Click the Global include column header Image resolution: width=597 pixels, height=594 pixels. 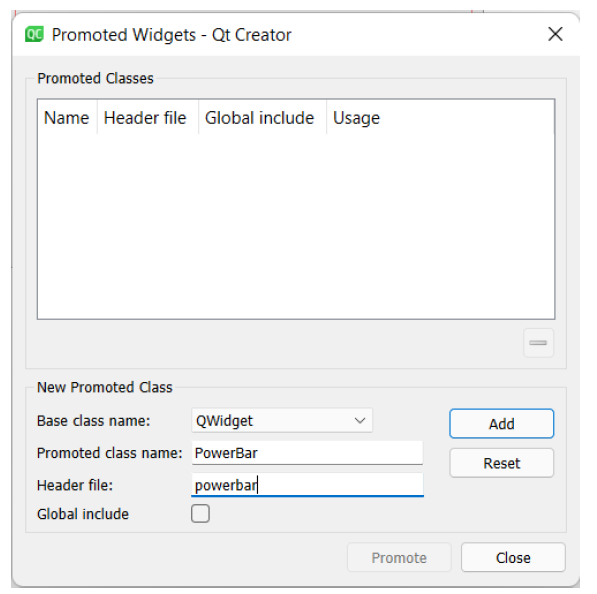(x=262, y=118)
